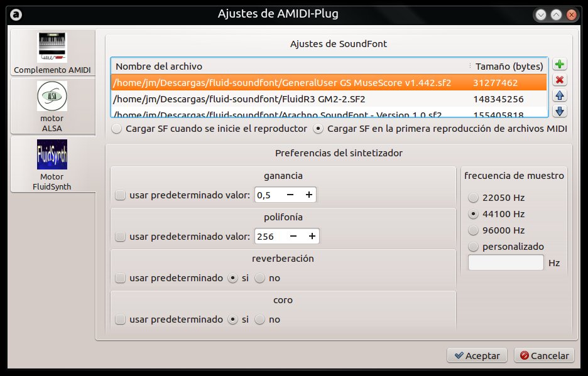
Task: Select the Motor FluidSynth tab
Action: pos(52,165)
